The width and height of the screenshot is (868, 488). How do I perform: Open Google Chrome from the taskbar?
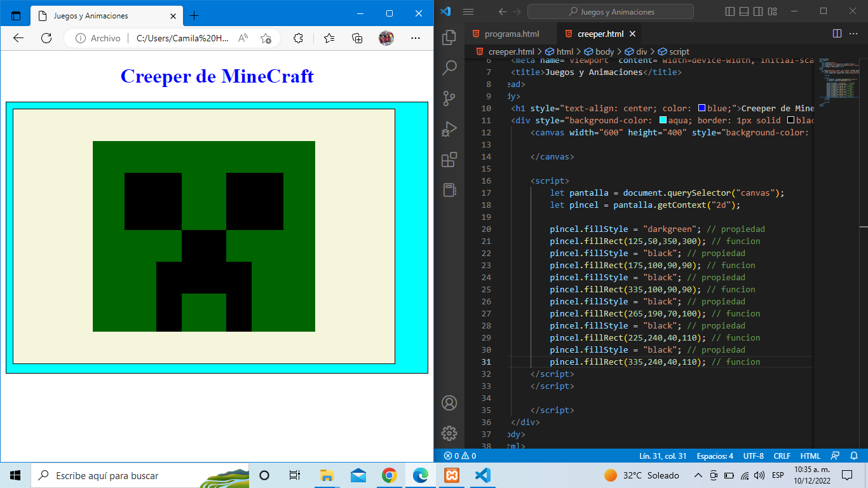pyautogui.click(x=390, y=475)
